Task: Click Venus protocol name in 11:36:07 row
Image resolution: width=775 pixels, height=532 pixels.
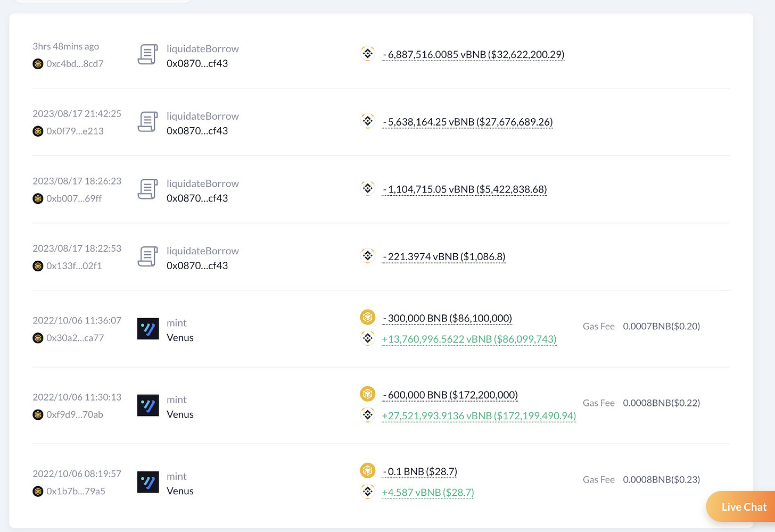Action: click(x=180, y=338)
